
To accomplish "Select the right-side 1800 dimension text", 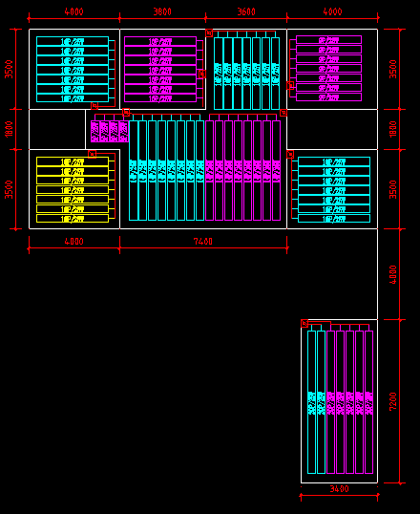I will point(393,129).
